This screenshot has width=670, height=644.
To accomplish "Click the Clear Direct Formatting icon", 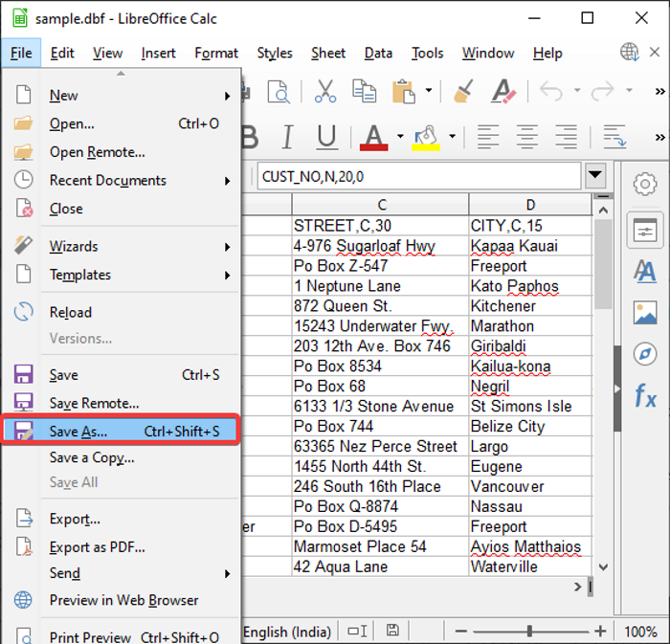I will click(503, 92).
